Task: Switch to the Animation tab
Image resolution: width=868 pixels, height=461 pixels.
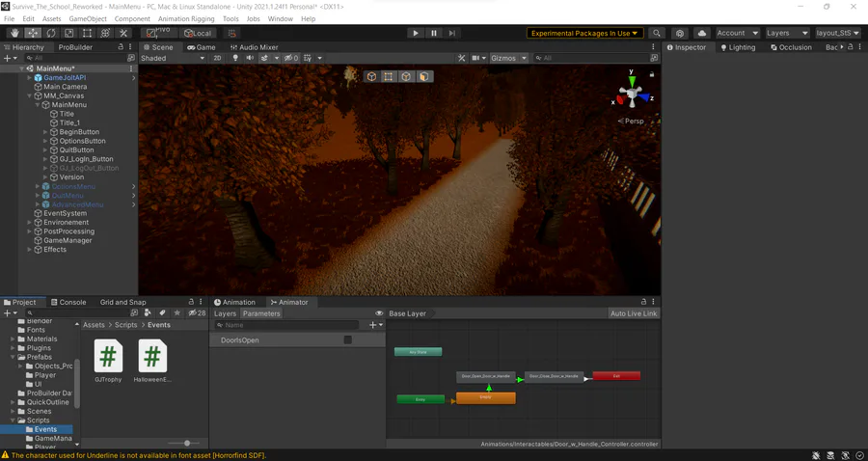Action: tap(234, 302)
